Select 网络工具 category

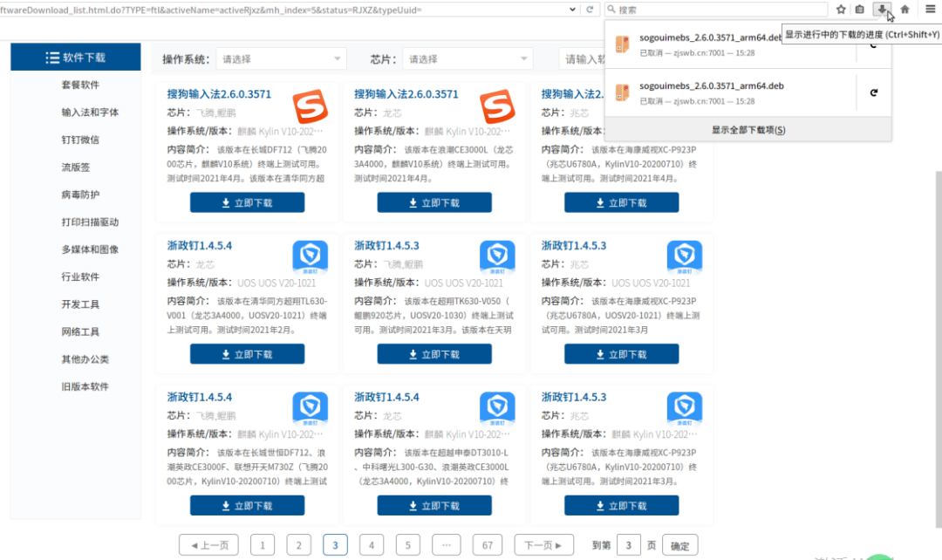click(x=80, y=331)
